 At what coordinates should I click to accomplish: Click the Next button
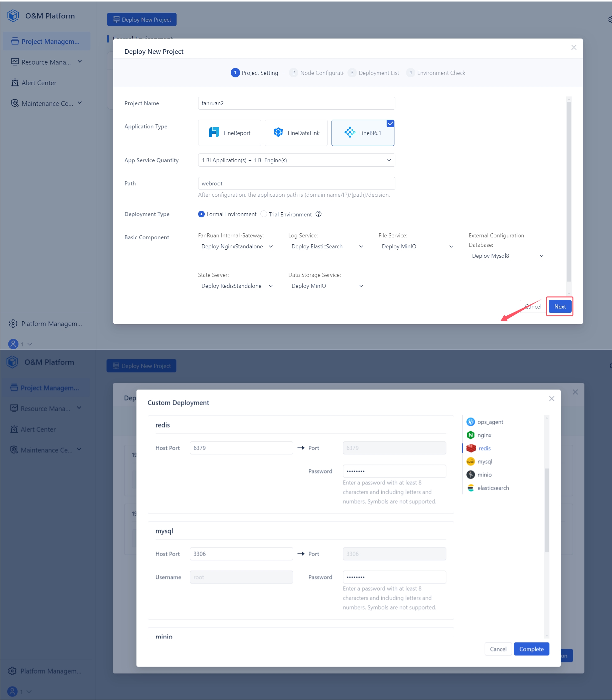pos(559,306)
